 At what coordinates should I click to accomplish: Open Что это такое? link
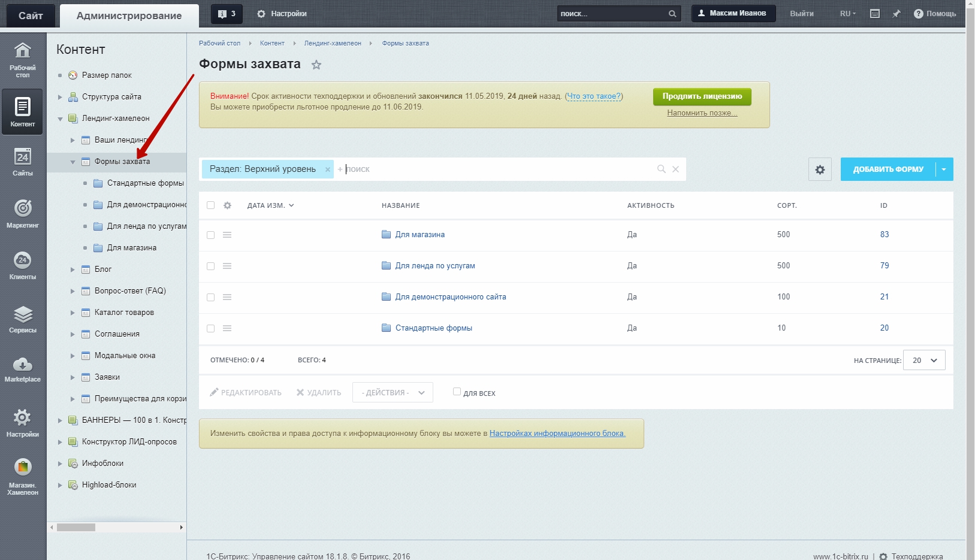[x=594, y=96]
